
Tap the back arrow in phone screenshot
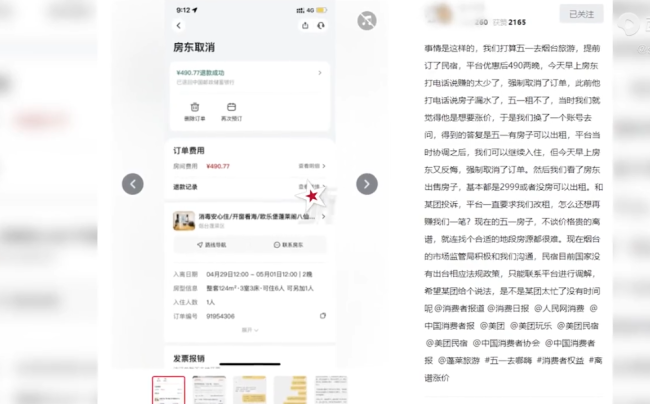[x=180, y=26]
